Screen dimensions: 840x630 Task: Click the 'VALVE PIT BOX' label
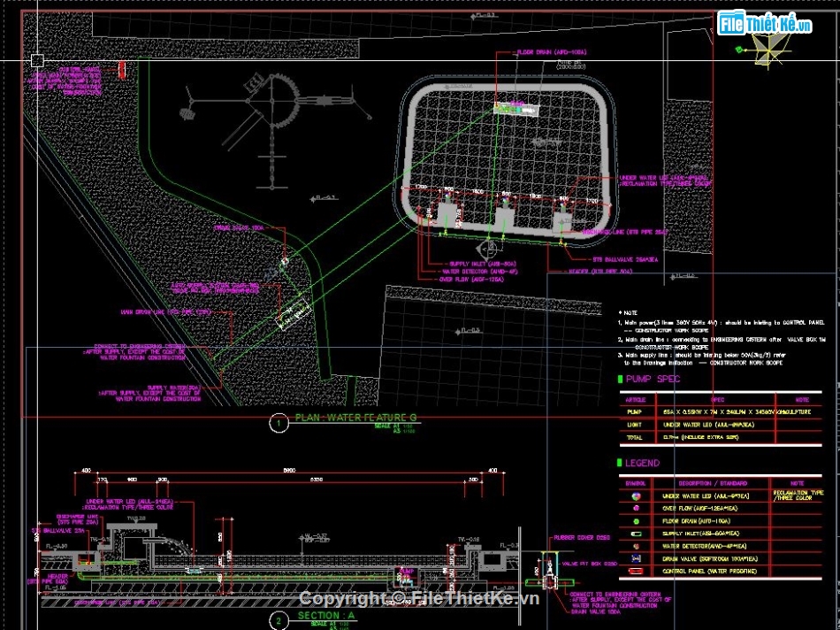(589, 564)
